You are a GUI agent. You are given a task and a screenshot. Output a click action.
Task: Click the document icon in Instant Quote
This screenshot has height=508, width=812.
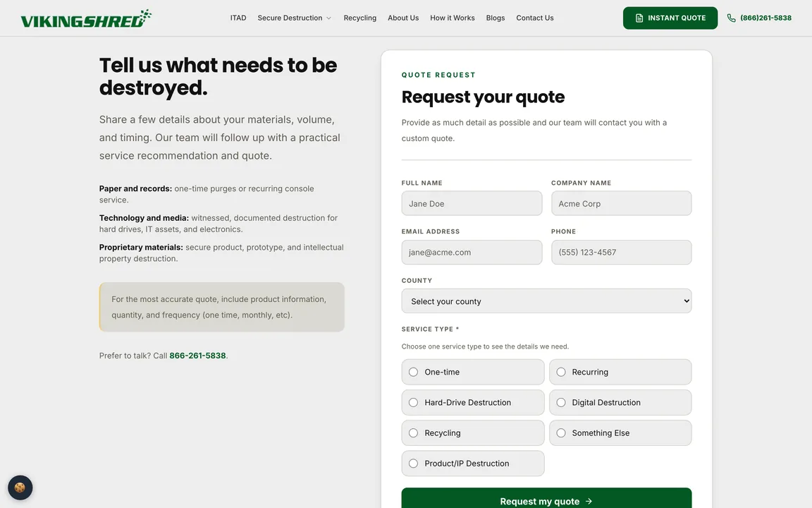[639, 18]
